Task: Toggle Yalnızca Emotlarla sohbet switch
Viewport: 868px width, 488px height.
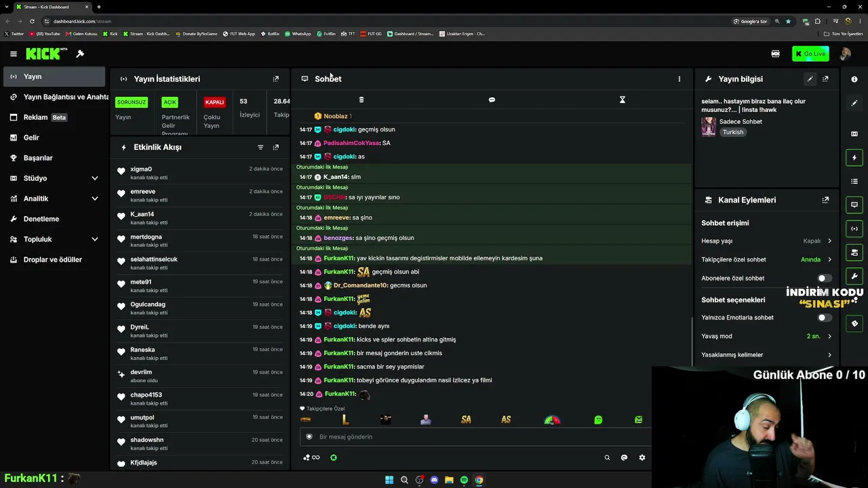Action: [x=824, y=317]
